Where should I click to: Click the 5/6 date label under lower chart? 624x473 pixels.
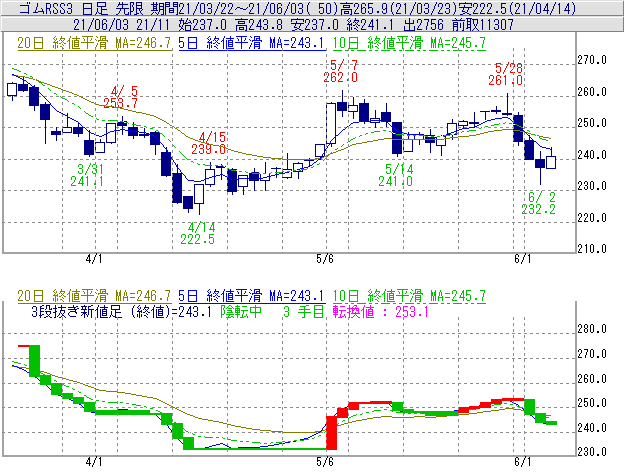click(x=325, y=462)
